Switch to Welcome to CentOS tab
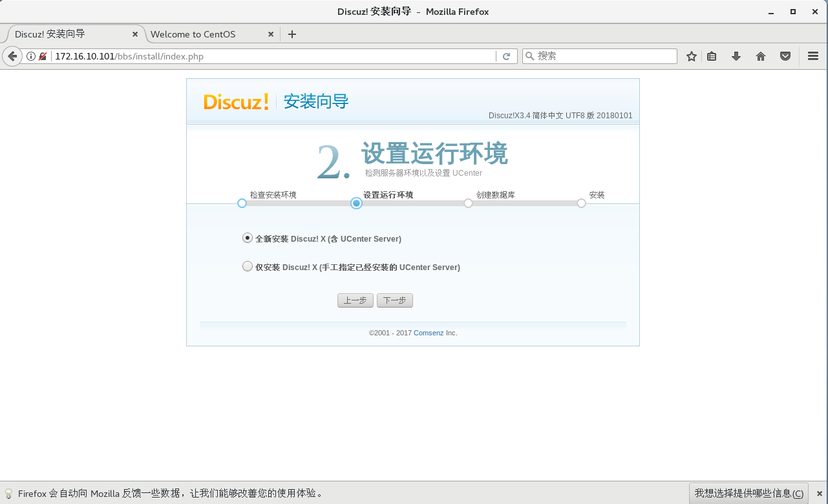 click(212, 34)
